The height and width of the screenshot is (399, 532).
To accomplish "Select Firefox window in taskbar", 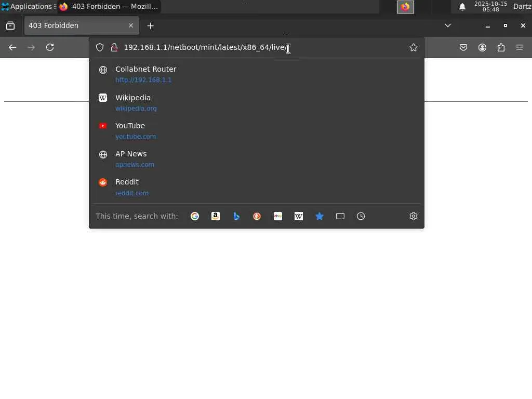I will (x=109, y=6).
